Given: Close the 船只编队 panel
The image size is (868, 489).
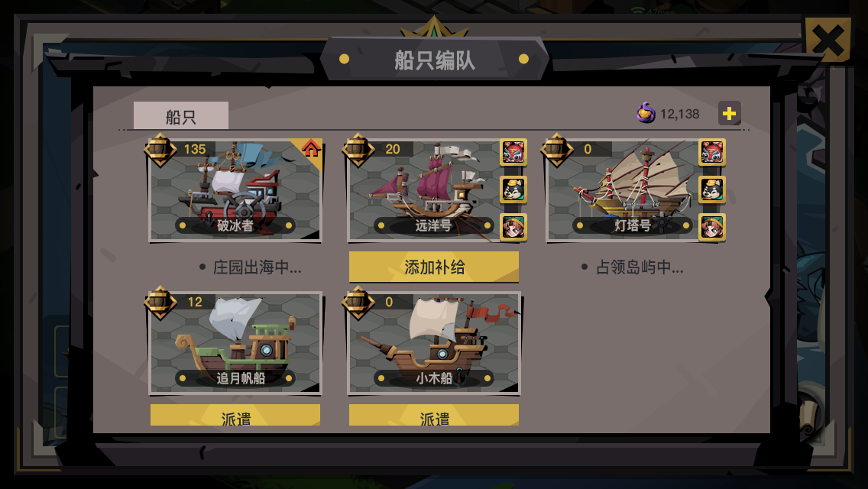Looking at the screenshot, I should click(828, 40).
